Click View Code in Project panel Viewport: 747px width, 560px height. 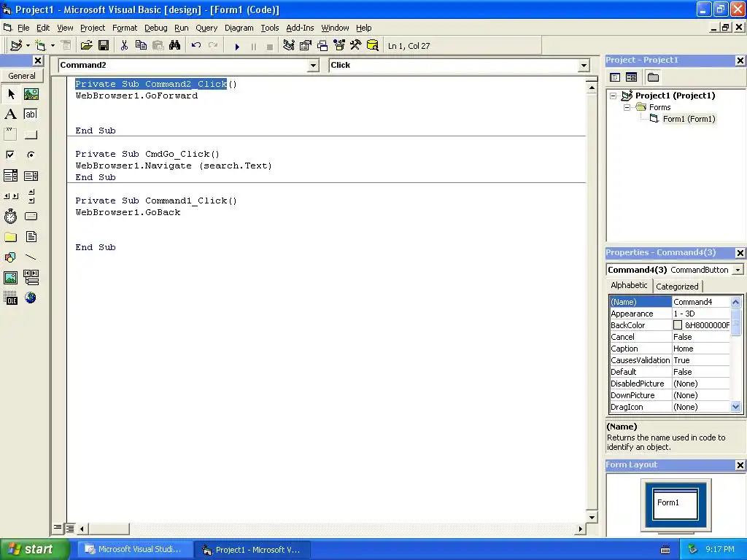(x=615, y=77)
